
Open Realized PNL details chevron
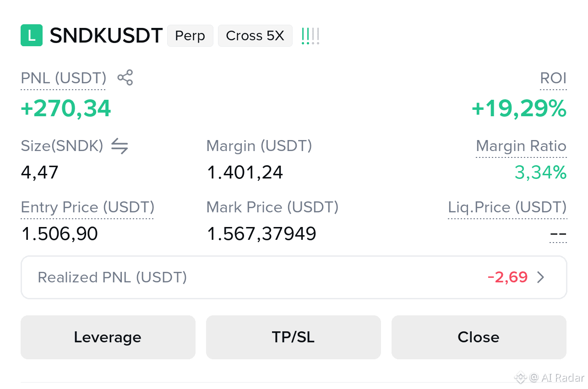(541, 277)
